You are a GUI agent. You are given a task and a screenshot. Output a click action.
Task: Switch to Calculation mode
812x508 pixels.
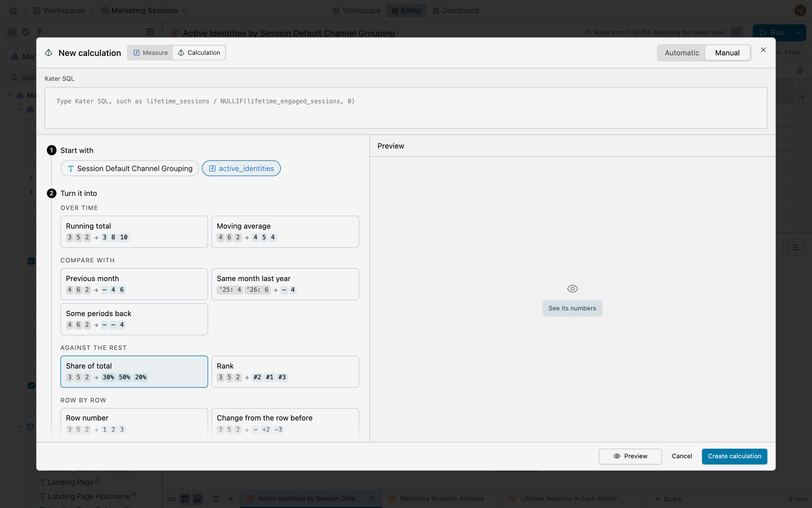pyautogui.click(x=199, y=53)
